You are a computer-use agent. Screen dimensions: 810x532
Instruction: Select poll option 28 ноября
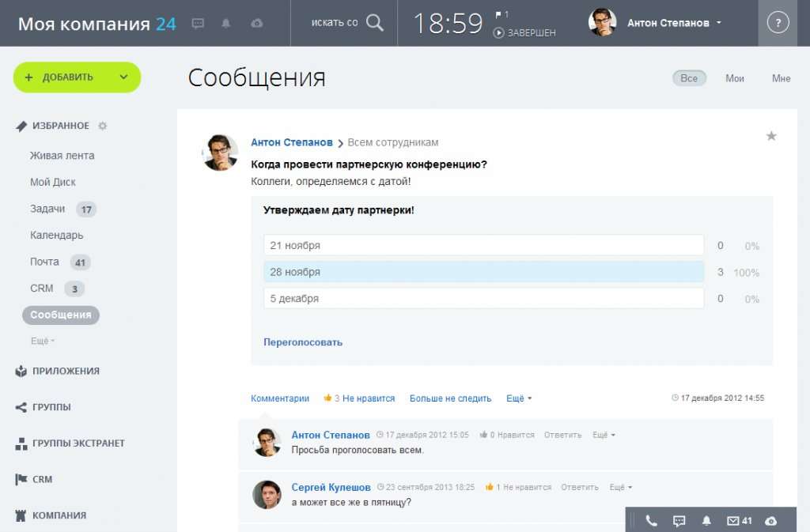point(483,272)
